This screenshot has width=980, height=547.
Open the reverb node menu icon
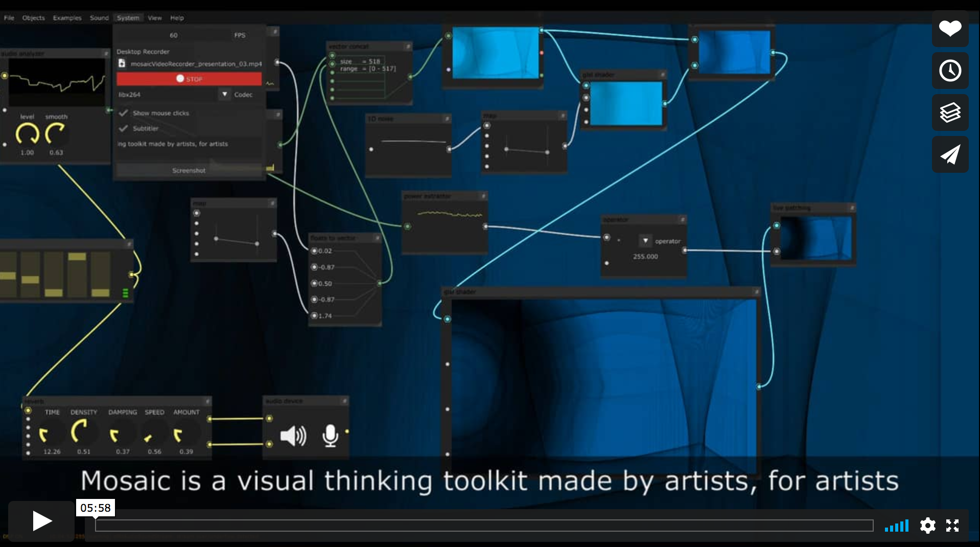point(207,401)
